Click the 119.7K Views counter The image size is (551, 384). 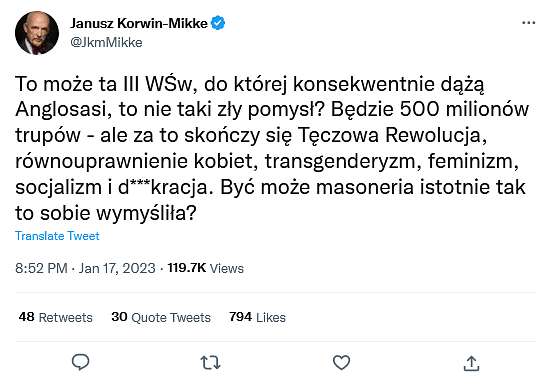pyautogui.click(x=206, y=268)
